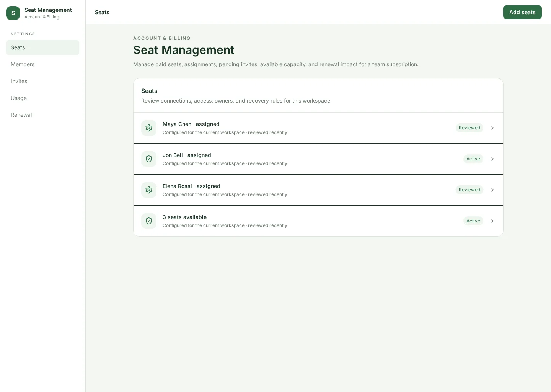Open the Jon Bell · assigned entry
This screenshot has width=551, height=392.
pos(318,159)
